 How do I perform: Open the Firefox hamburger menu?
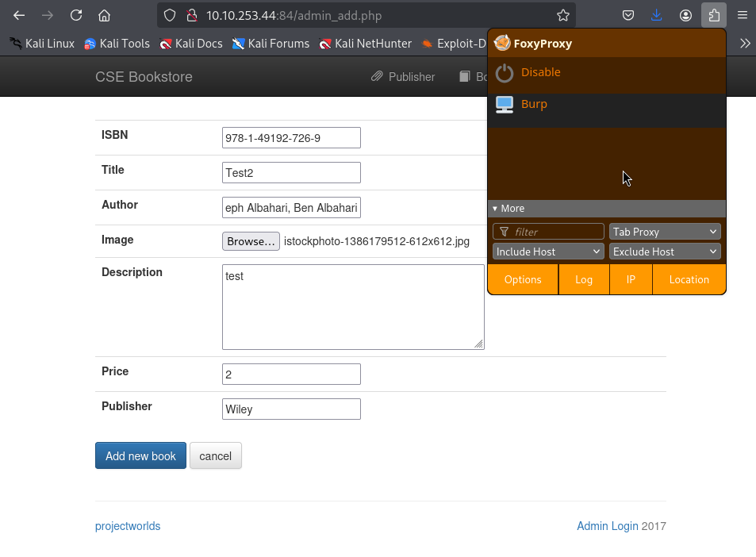click(x=743, y=15)
